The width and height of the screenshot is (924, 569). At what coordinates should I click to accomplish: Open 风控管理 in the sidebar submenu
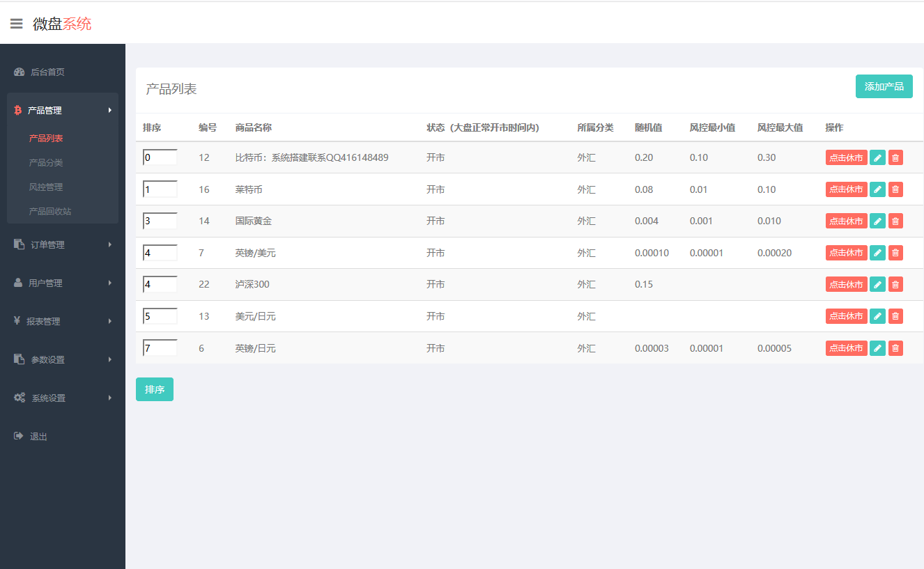(x=46, y=187)
